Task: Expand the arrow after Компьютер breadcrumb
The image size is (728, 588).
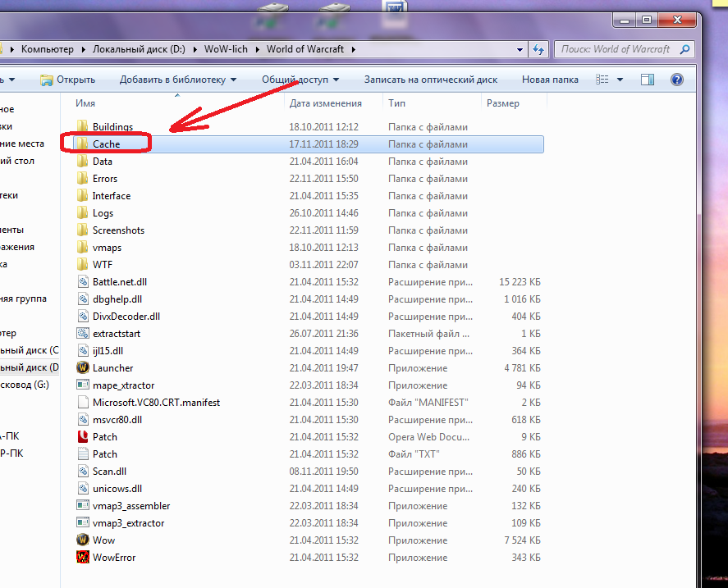Action: tap(83, 49)
